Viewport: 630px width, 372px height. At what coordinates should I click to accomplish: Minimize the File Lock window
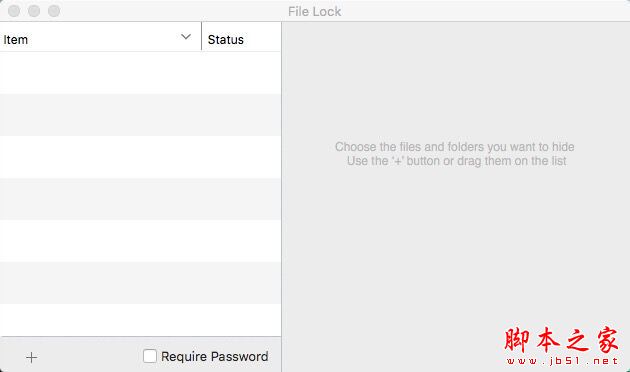tap(34, 11)
